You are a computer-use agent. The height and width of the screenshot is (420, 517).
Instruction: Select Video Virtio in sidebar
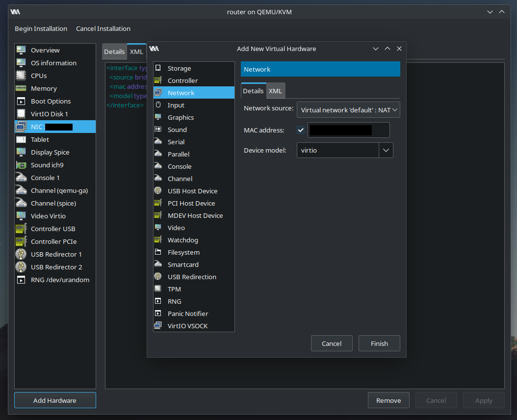[x=55, y=216]
